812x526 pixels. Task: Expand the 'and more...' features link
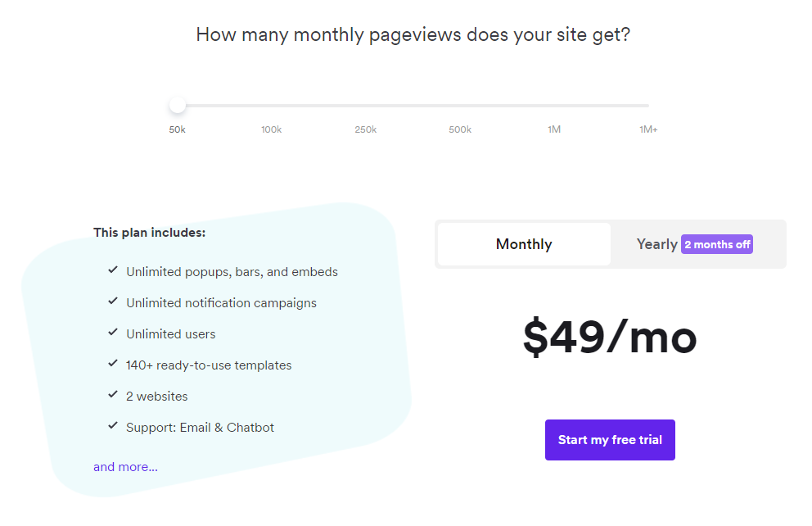125,467
